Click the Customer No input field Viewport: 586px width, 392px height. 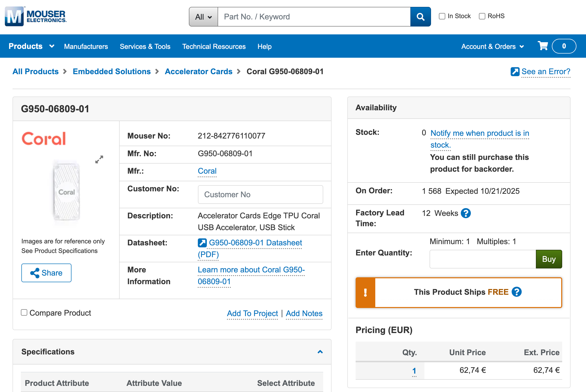(x=260, y=195)
